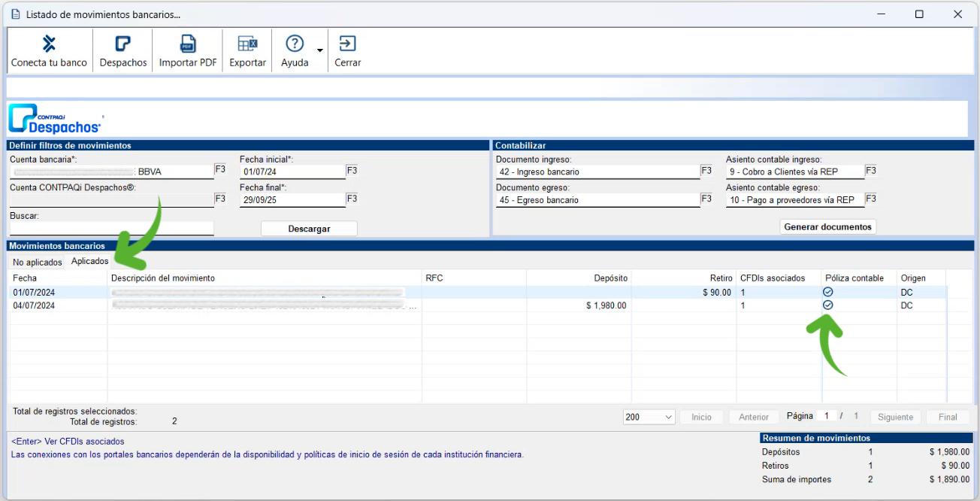Click the Exportar to Excel icon
This screenshot has width=980, height=501.
[247, 44]
